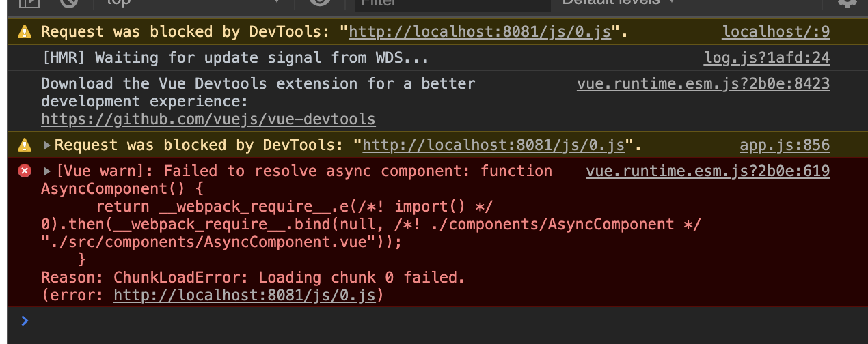Focus the console Filter input field
Image resolution: width=868 pixels, height=344 pixels.
pos(453,3)
